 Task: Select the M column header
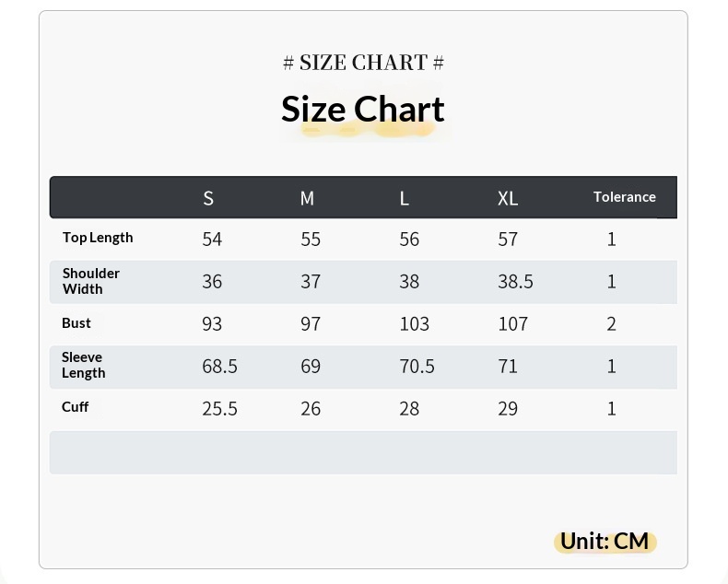point(307,198)
